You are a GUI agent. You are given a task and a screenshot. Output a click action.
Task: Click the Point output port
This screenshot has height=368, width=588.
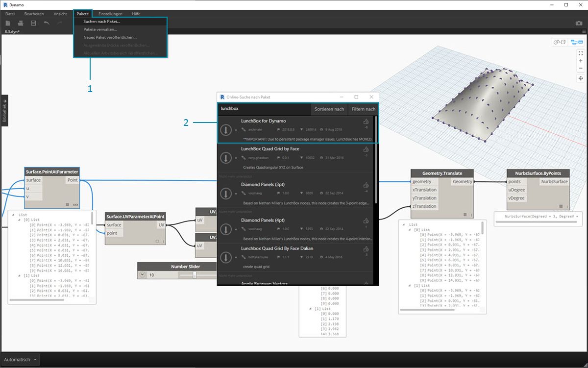72,180
